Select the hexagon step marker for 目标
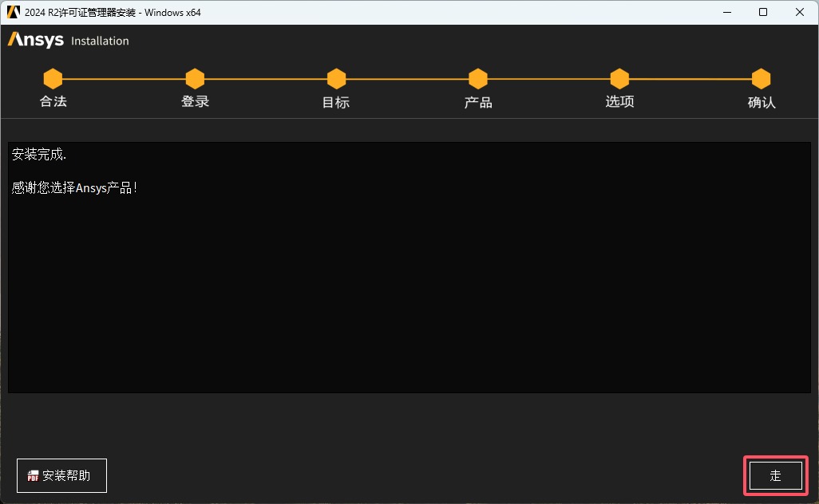This screenshot has width=819, height=504. [x=336, y=79]
